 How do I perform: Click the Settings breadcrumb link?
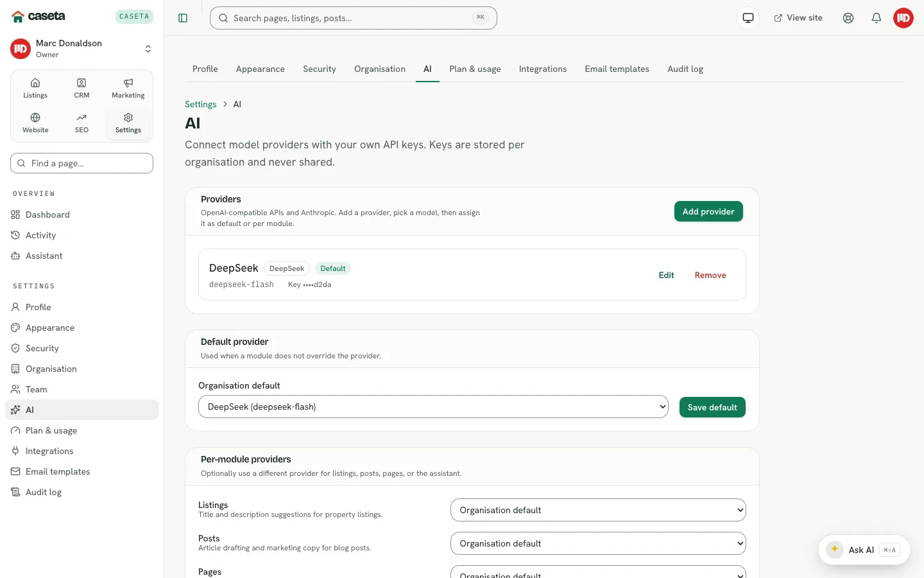click(x=200, y=104)
